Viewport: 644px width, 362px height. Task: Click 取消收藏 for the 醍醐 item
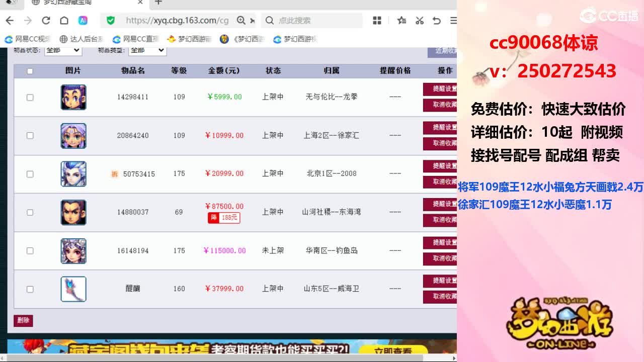pyautogui.click(x=440, y=297)
